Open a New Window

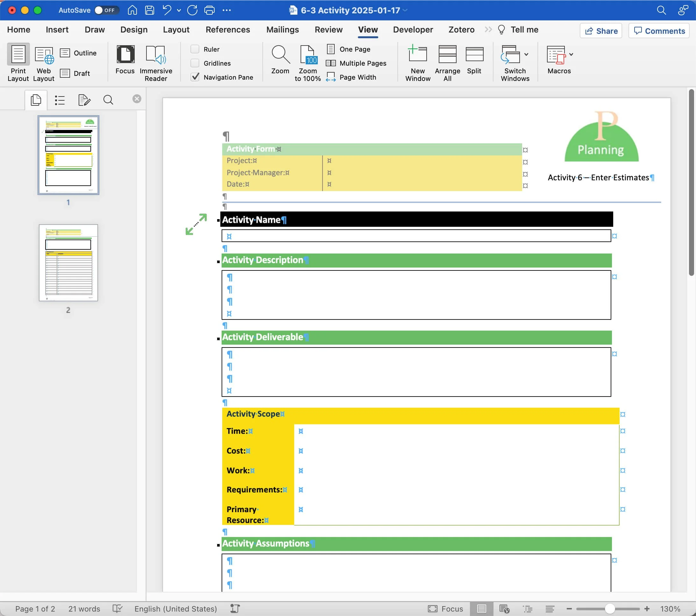coord(418,63)
